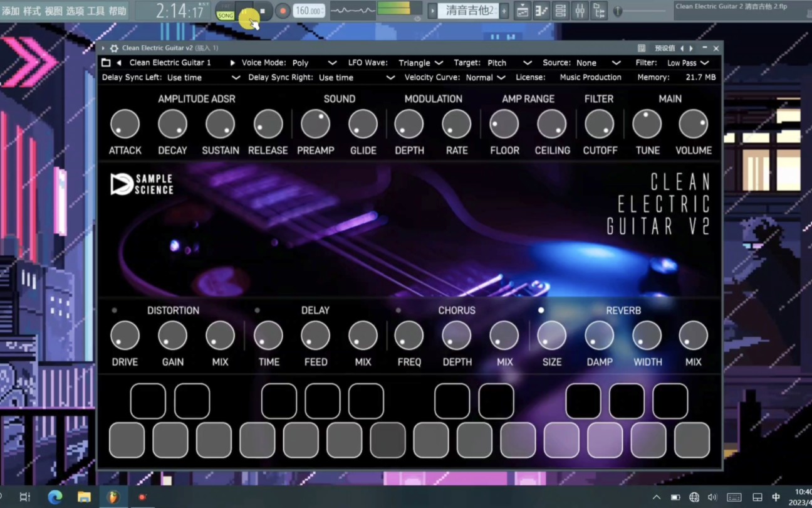Viewport: 812px width, 508px height.
Task: Click the Stop playback button
Action: pos(263,11)
